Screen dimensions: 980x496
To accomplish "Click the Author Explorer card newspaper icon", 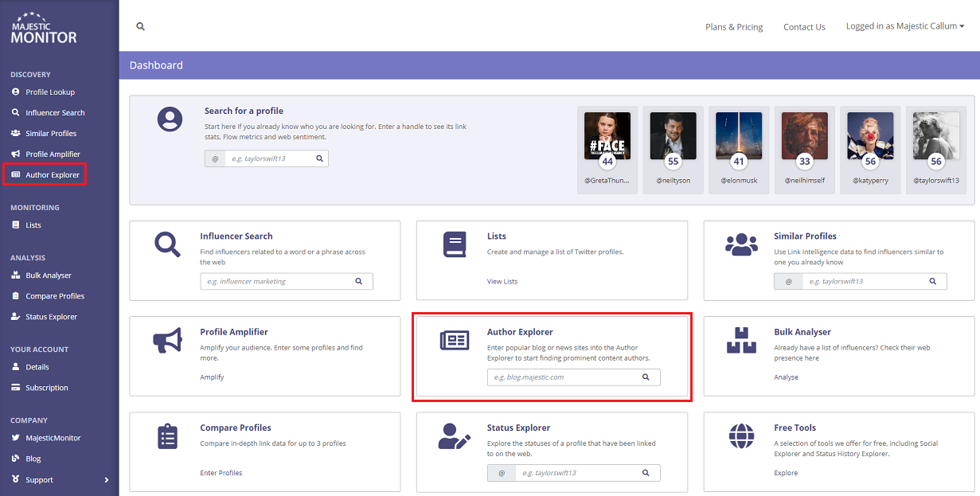I will click(455, 340).
